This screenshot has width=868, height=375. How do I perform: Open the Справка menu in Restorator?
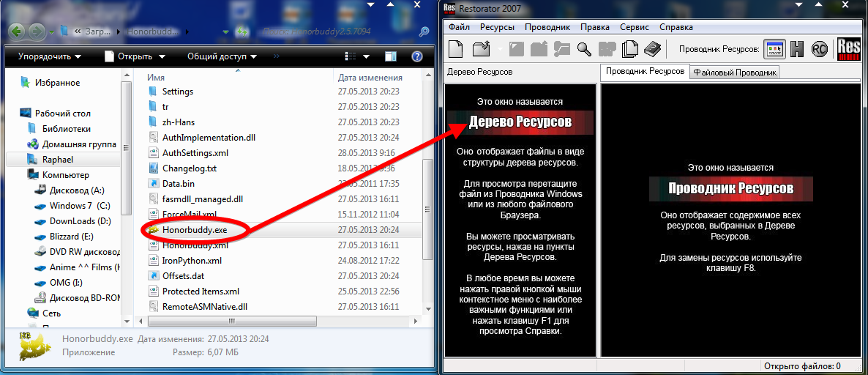coord(676,26)
